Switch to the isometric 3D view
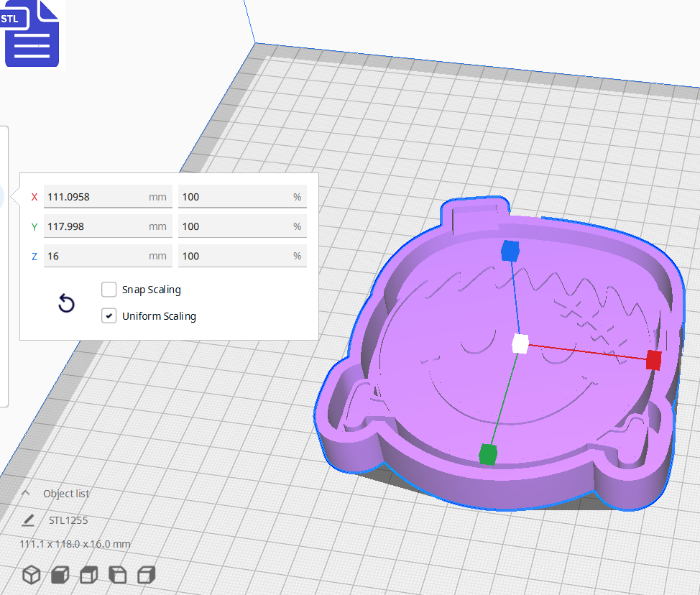700x595 pixels. [x=30, y=574]
